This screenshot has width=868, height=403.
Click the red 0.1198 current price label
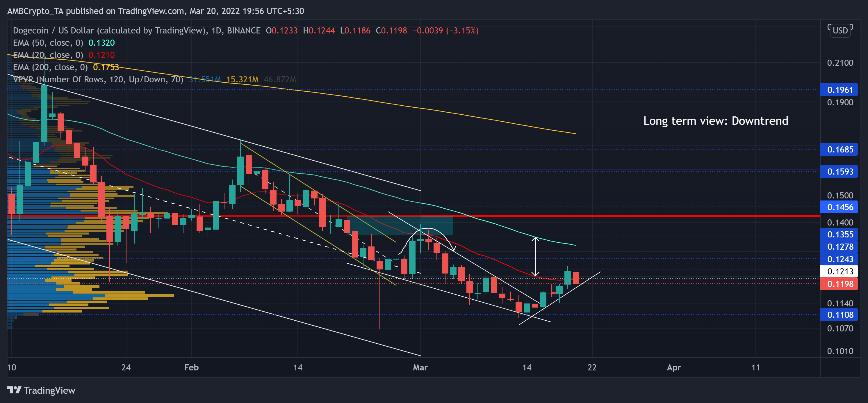coord(839,284)
